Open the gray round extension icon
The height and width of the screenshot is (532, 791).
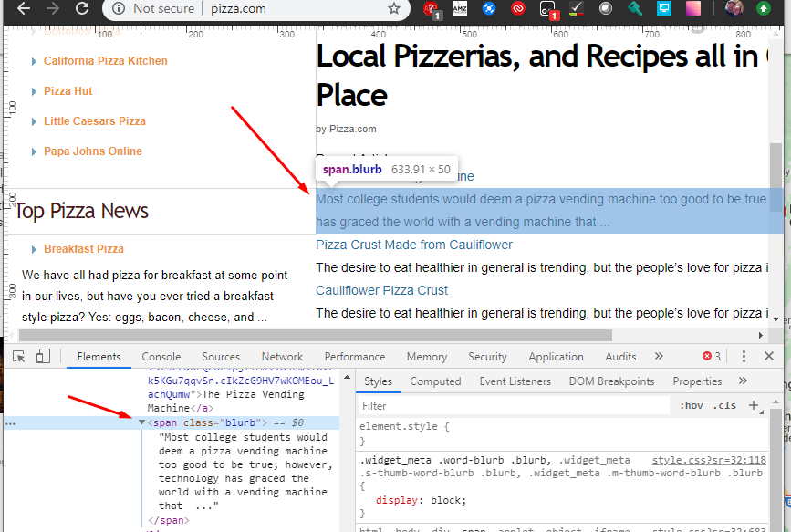606,8
